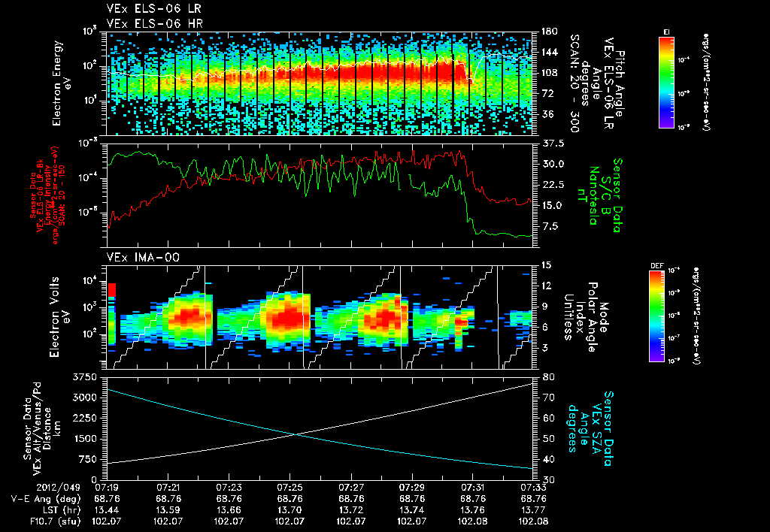Click the '07:33' time tick label
The height and width of the screenshot is (532, 770).
pyautogui.click(x=534, y=487)
